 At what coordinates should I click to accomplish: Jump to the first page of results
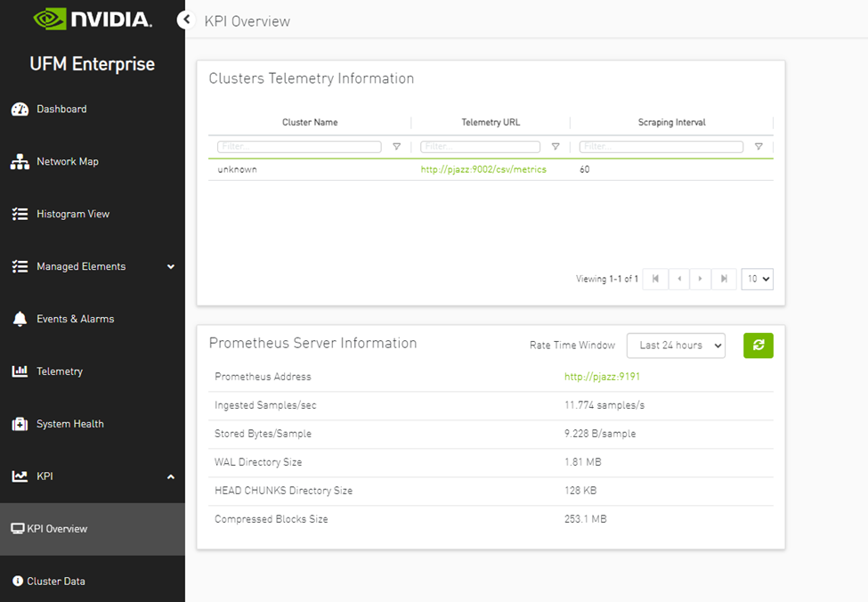tap(655, 279)
